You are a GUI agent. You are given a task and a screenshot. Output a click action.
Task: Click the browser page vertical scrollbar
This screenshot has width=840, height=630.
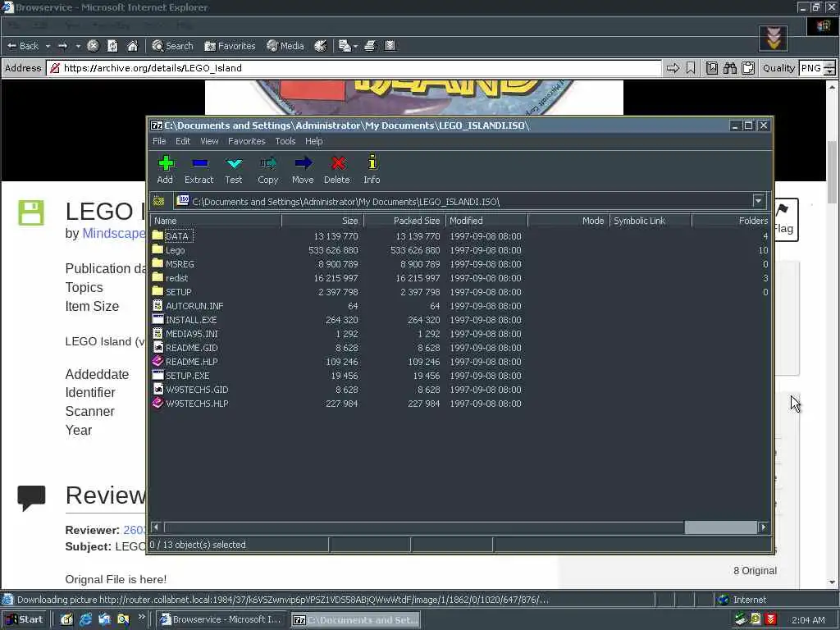point(832,335)
